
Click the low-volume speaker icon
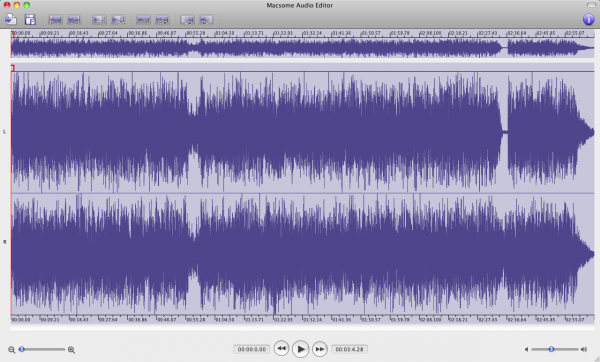pos(526,349)
